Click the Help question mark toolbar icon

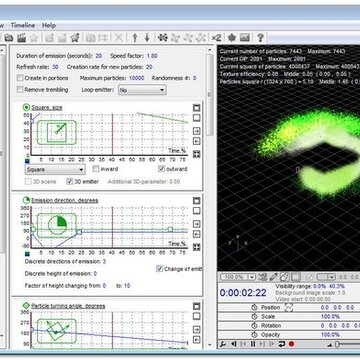click(x=260, y=37)
